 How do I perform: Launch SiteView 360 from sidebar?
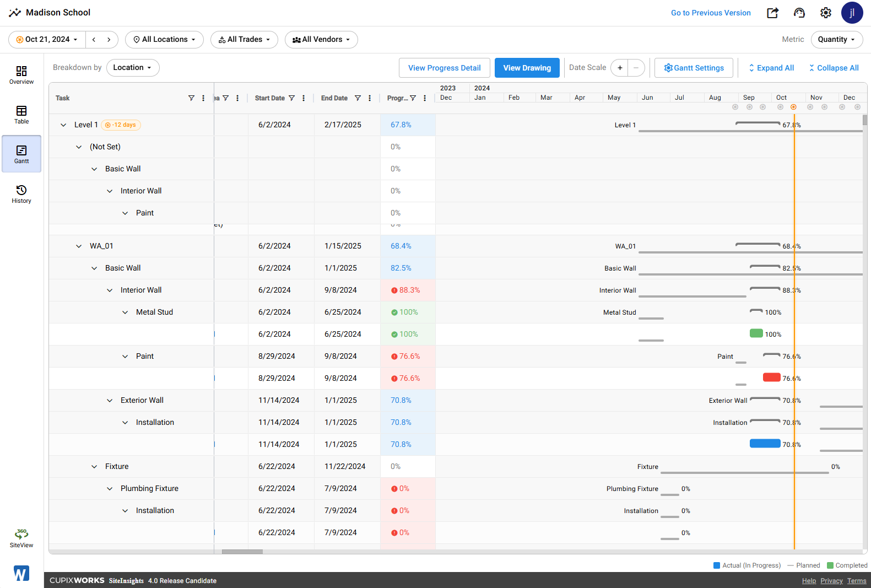coord(21,538)
